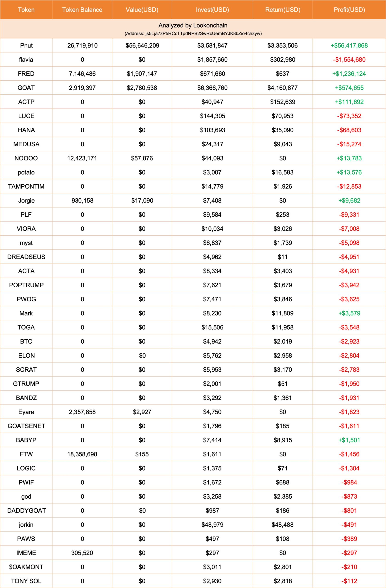Click the TONY SOL token name
This screenshot has height=588, width=386.
tap(26, 581)
